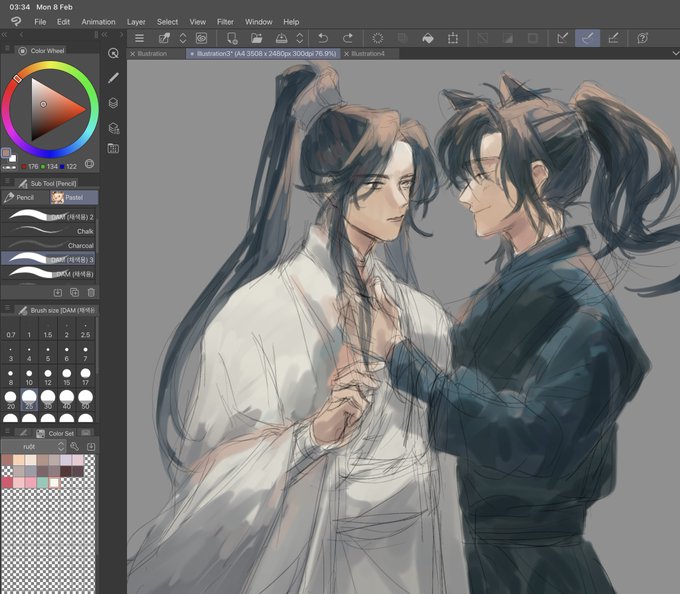Switch to the Pastel sub tool group

(74, 197)
